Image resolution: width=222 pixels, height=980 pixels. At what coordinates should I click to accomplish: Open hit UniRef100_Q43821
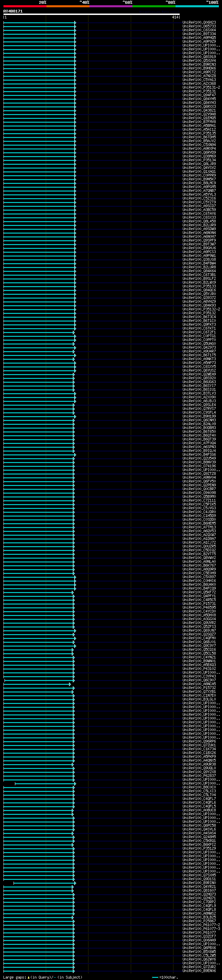click(199, 110)
